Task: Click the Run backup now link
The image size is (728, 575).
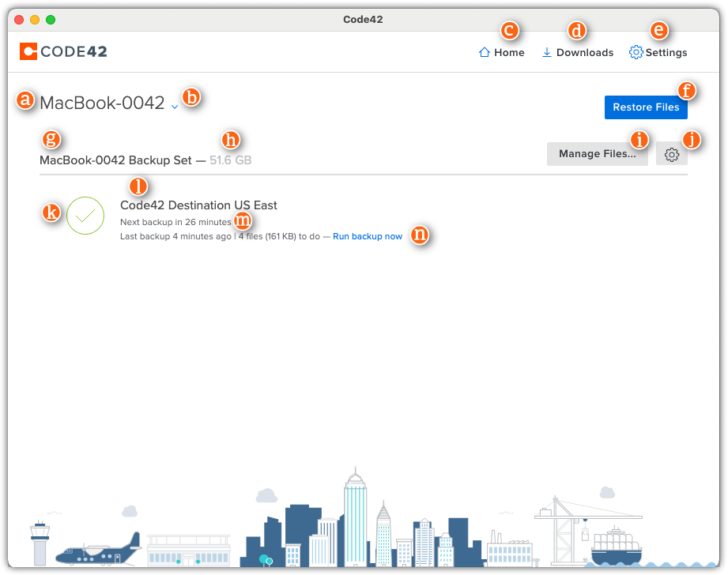Action: tap(368, 236)
